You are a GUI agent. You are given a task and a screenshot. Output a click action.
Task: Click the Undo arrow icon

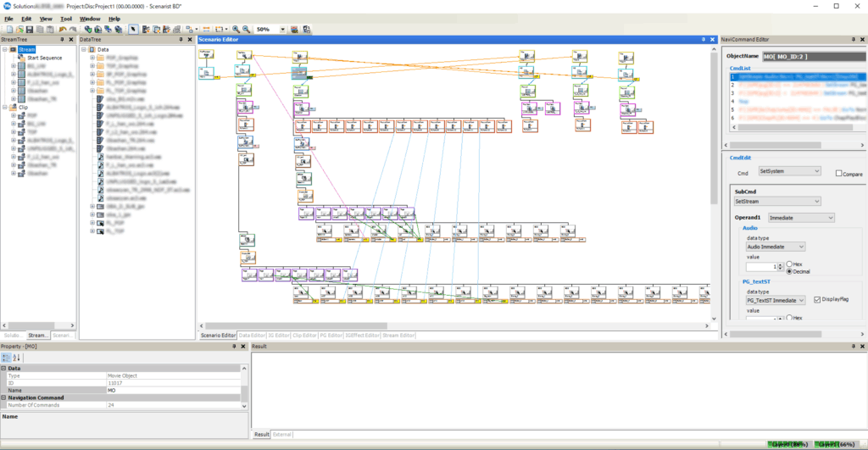[x=63, y=30]
